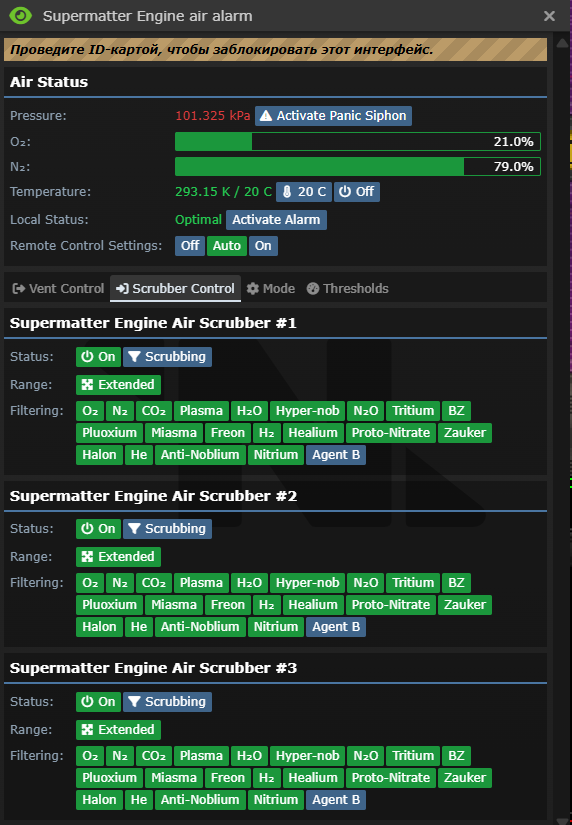
Task: Click the O₂ 21.0% progress bar
Action: (358, 142)
